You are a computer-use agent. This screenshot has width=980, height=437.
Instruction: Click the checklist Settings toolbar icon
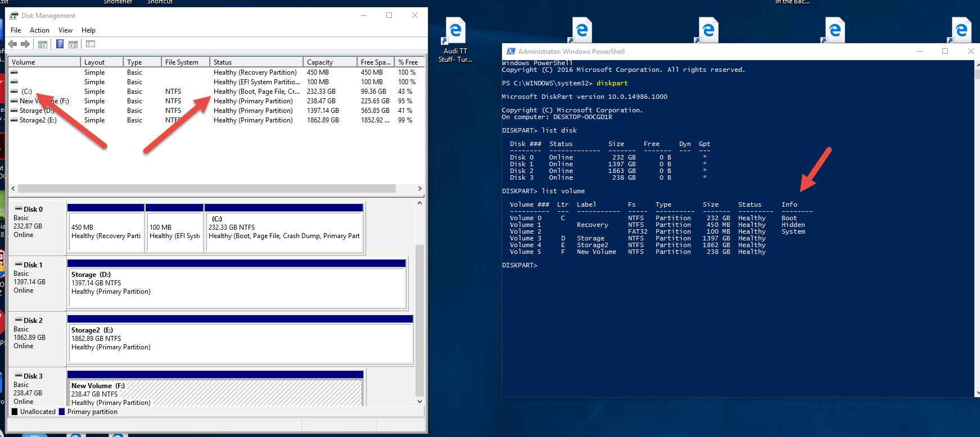click(91, 44)
